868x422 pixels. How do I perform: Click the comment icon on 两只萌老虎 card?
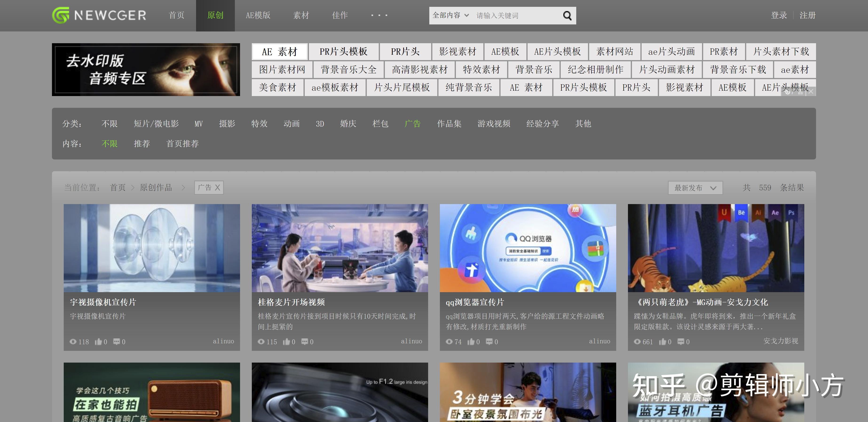click(x=681, y=342)
